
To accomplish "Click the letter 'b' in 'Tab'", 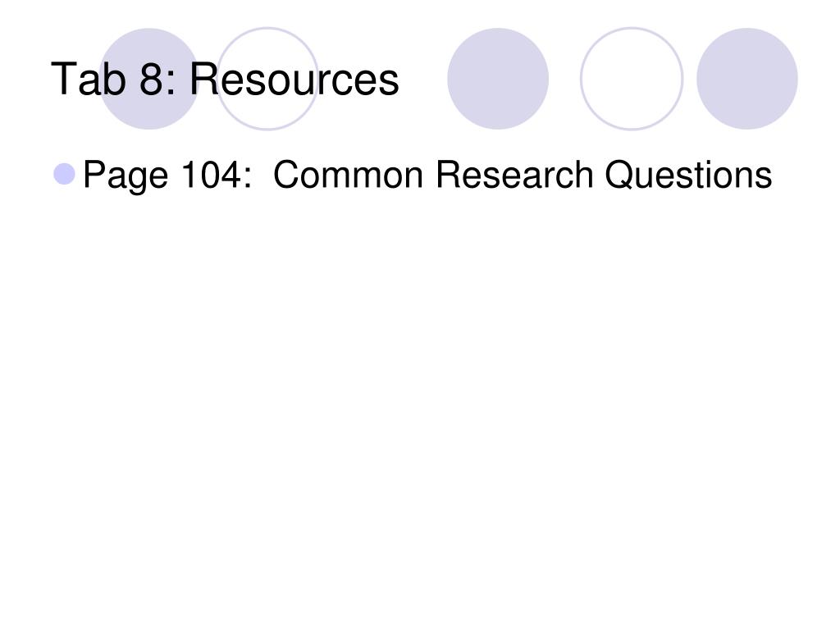I will click(115, 79).
